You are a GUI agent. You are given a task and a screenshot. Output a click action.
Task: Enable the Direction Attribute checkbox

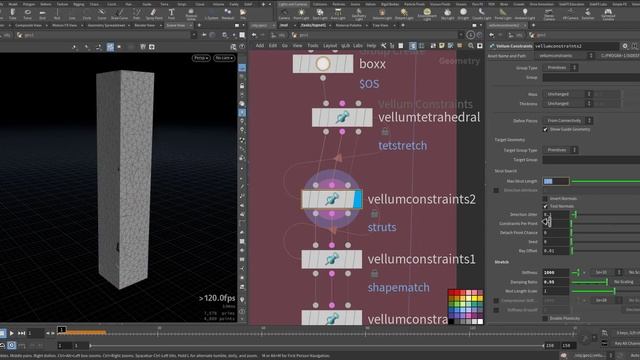[496, 190]
